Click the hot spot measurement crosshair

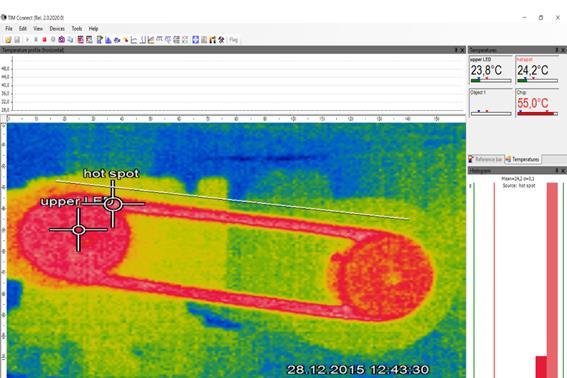tap(113, 204)
